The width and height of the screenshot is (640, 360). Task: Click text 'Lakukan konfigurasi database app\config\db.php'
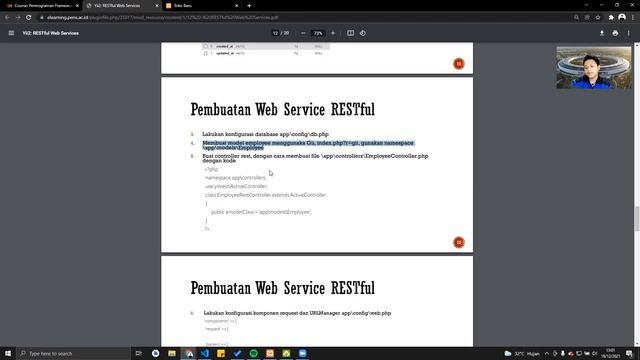(265, 134)
